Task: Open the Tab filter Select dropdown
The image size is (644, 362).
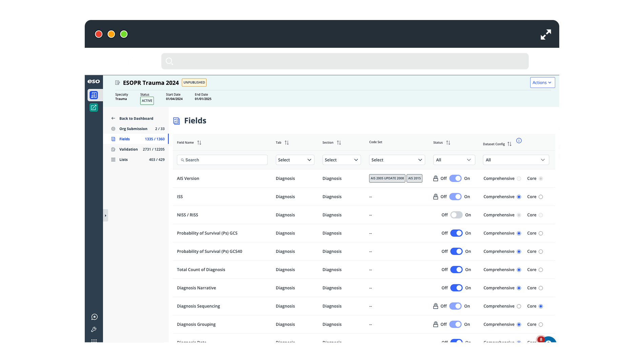Action: 295,160
